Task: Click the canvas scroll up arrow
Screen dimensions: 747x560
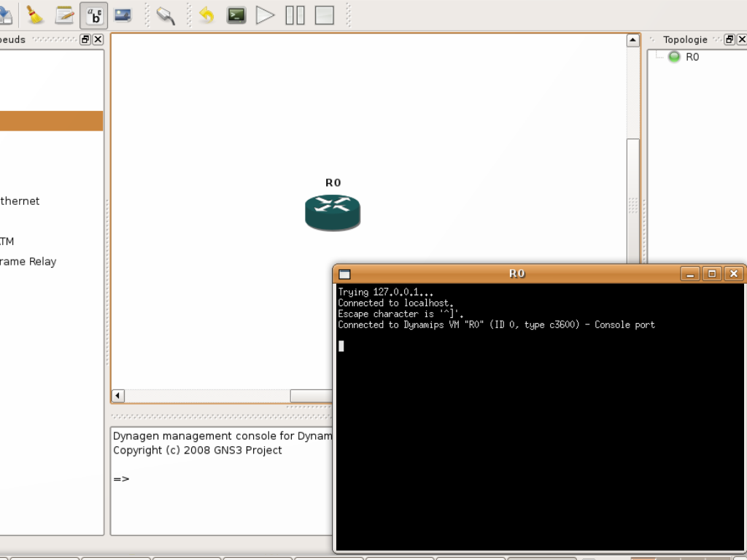Action: click(x=632, y=40)
